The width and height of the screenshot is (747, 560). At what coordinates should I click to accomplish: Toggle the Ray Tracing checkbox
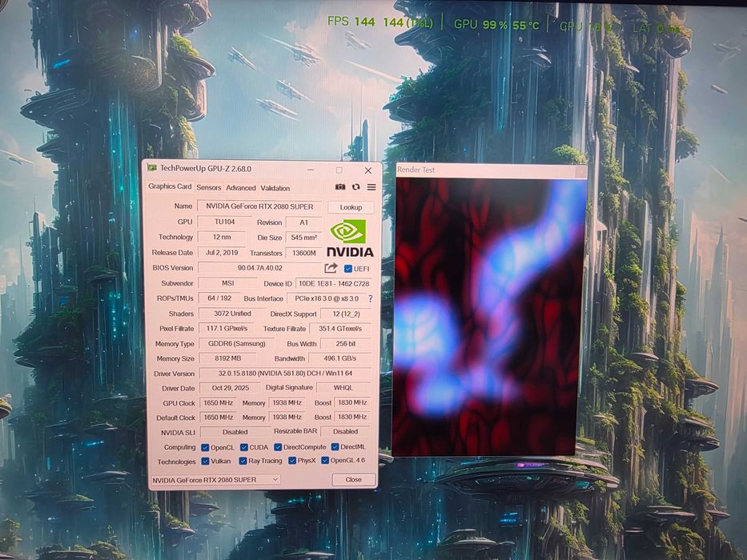pyautogui.click(x=243, y=461)
